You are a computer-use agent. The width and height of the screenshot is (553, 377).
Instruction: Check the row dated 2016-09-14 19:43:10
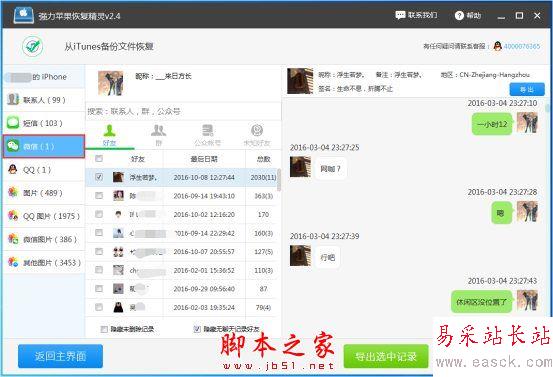point(99,196)
